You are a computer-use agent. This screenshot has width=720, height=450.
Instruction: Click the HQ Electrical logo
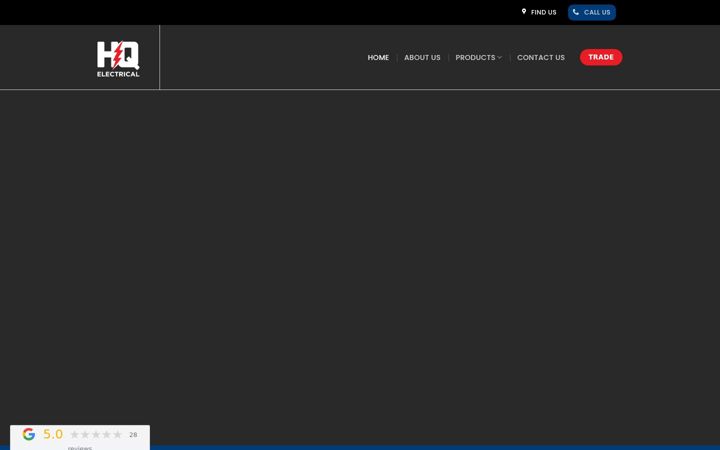[118, 59]
